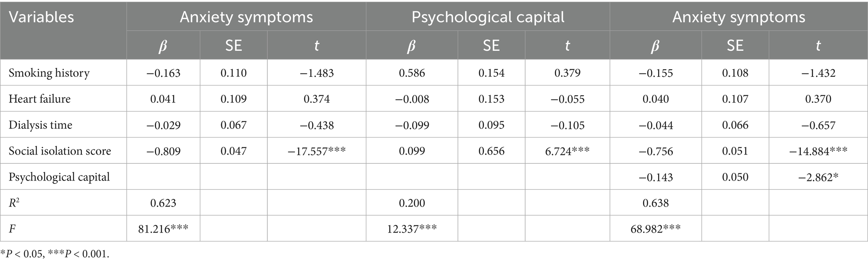Click the Dialysis time row label

[x=41, y=125]
